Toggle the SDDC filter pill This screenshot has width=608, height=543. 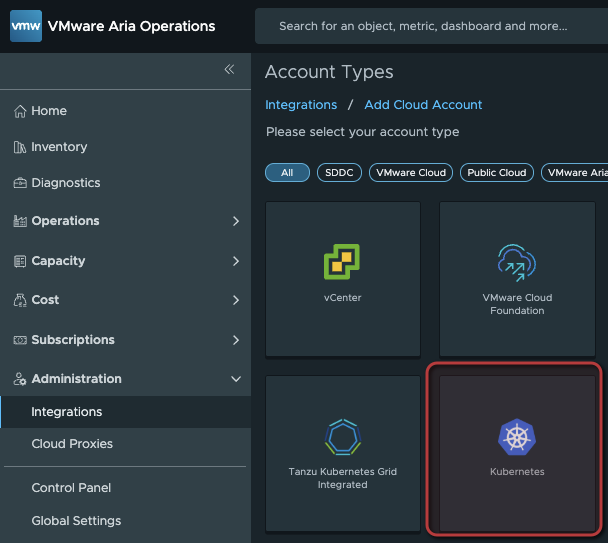point(339,173)
